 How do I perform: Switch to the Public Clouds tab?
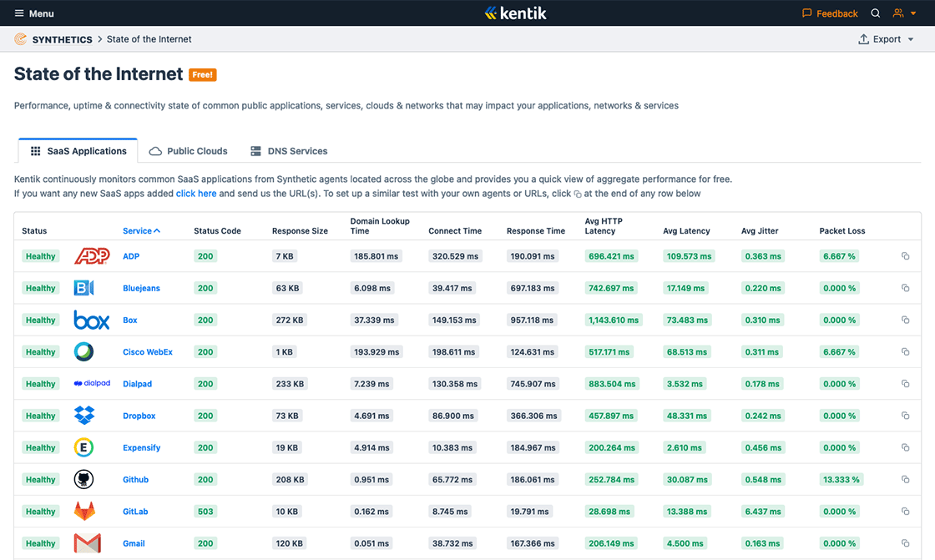(188, 151)
